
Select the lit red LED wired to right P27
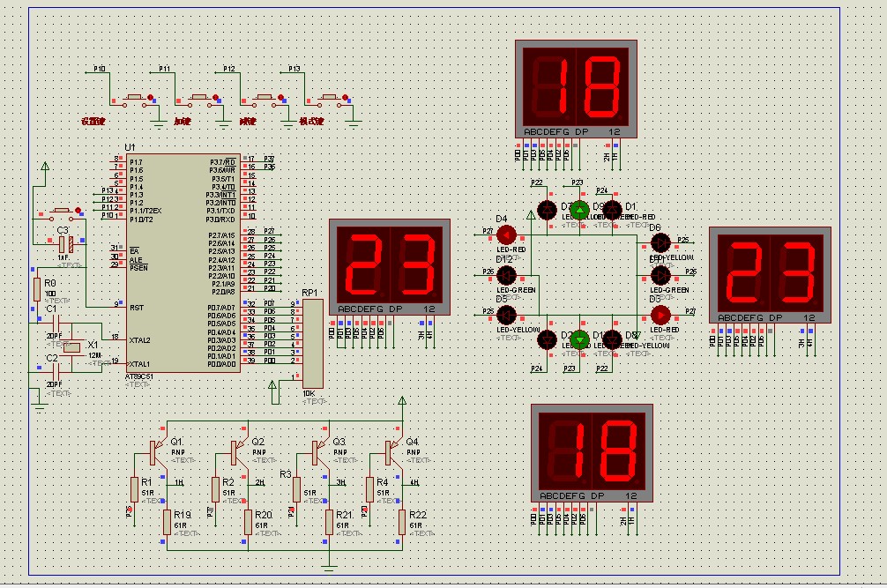(x=660, y=315)
